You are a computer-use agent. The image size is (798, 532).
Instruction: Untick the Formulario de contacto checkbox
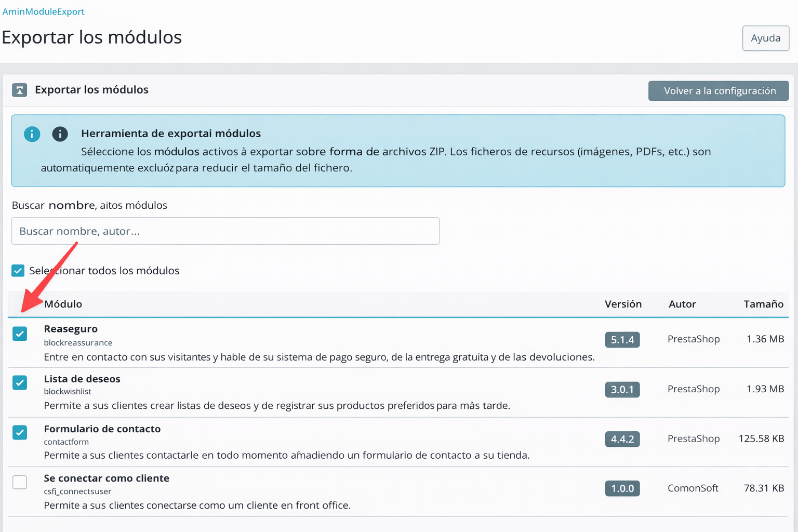(20, 432)
